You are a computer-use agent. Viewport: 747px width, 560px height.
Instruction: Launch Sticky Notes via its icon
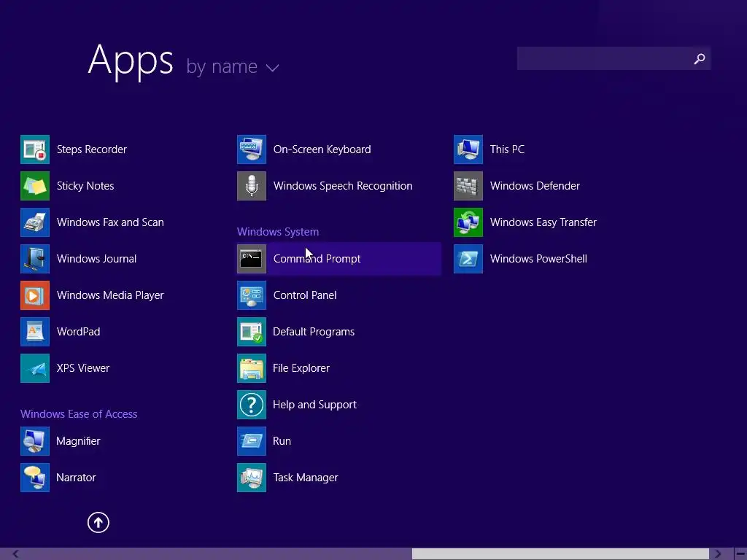[x=35, y=186]
